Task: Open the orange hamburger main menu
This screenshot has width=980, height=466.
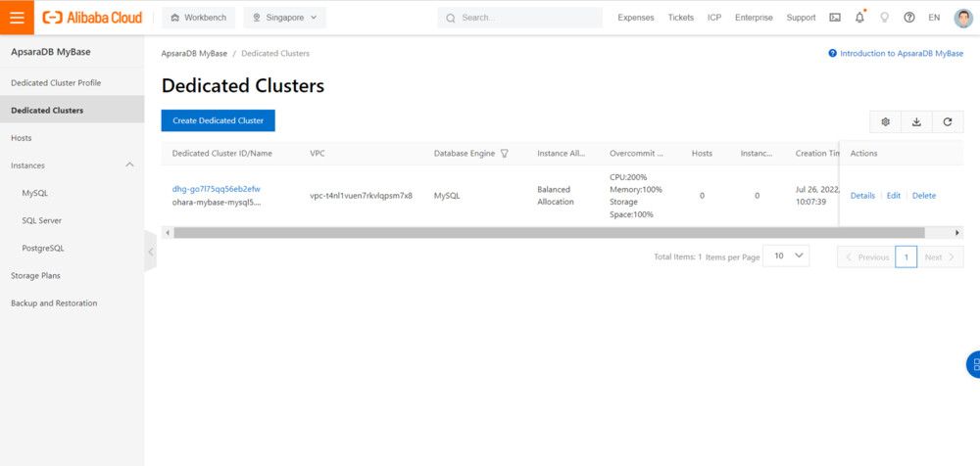Action: (x=17, y=18)
